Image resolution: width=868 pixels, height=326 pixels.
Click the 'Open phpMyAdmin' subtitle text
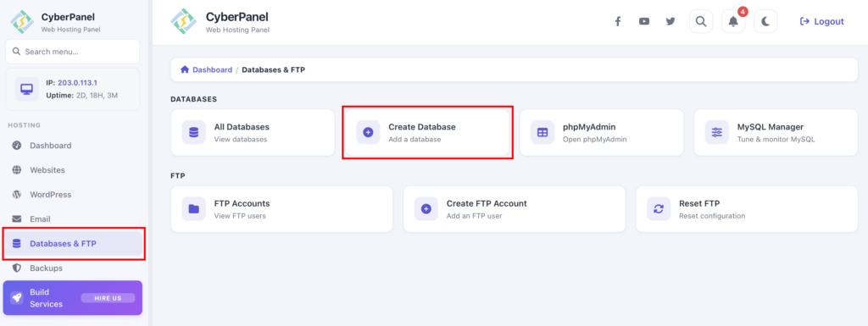pyautogui.click(x=595, y=139)
